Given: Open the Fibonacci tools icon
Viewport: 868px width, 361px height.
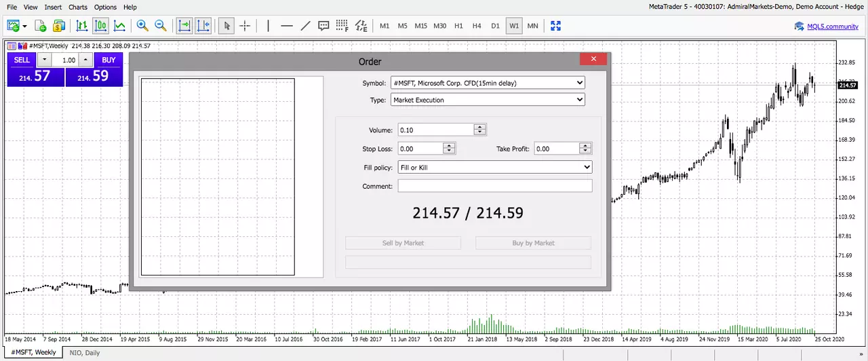Looking at the screenshot, I should [342, 26].
